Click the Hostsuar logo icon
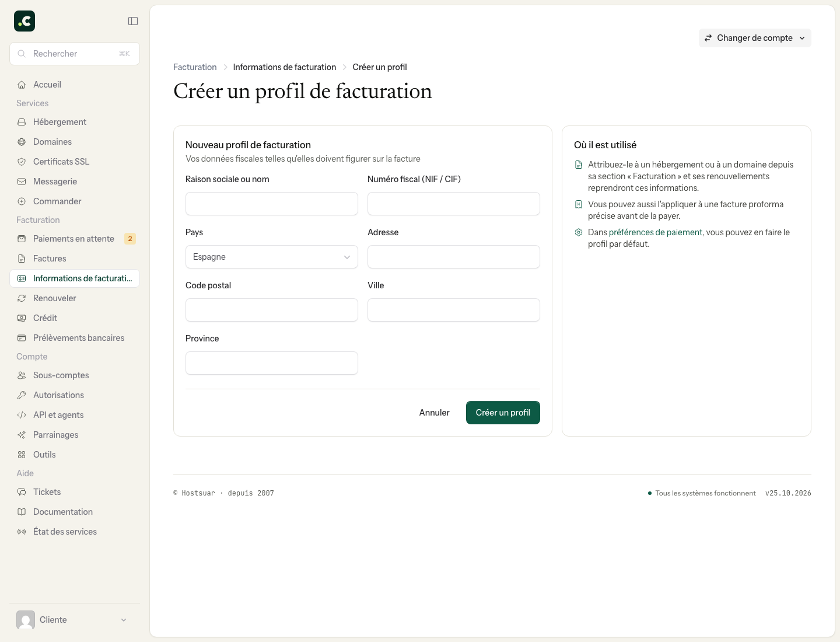The height and width of the screenshot is (642, 840). tap(24, 21)
